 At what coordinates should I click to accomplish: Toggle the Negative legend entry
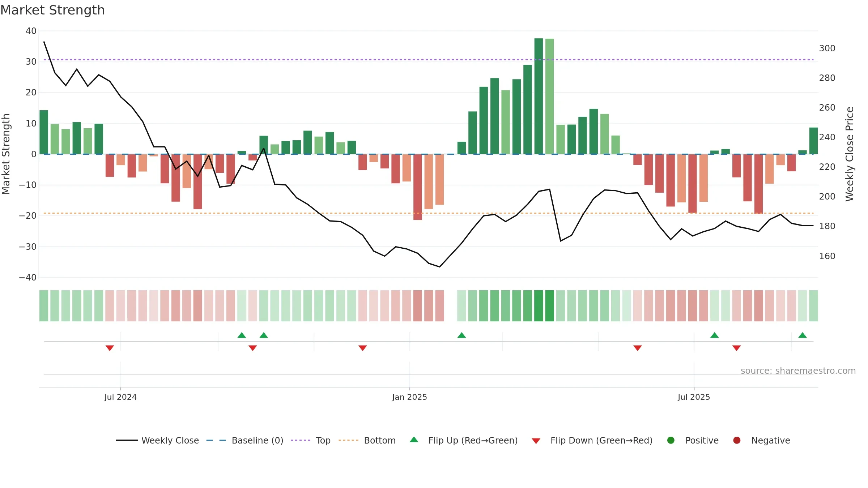[761, 440]
